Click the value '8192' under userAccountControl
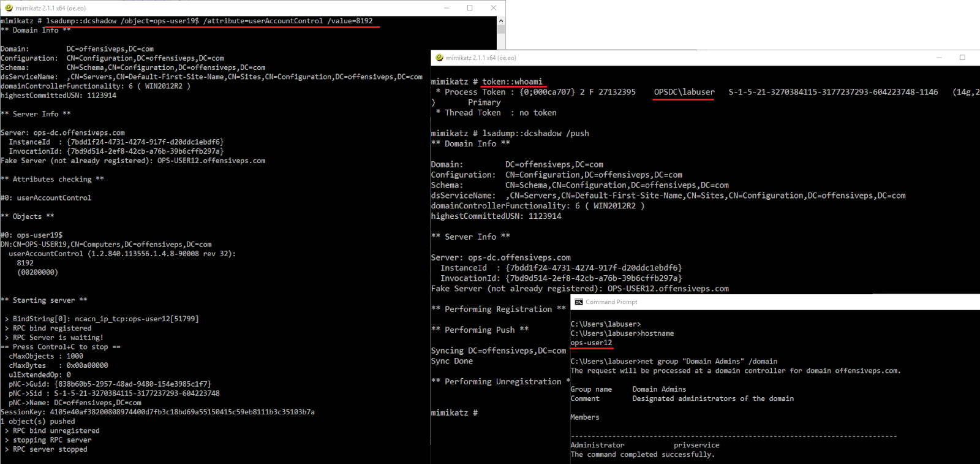This screenshot has width=980, height=464. pyautogui.click(x=25, y=263)
